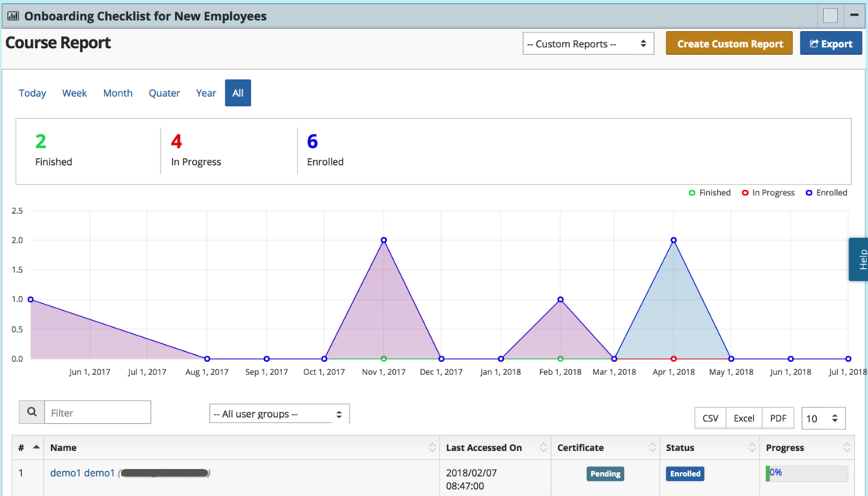
Task: Click into the Filter input field
Action: [98, 412]
